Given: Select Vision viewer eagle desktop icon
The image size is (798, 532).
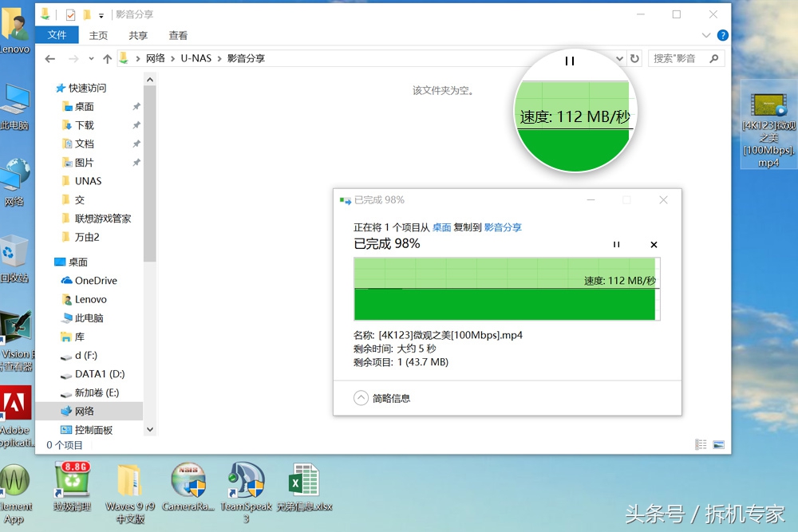Looking at the screenshot, I should coord(16,341).
